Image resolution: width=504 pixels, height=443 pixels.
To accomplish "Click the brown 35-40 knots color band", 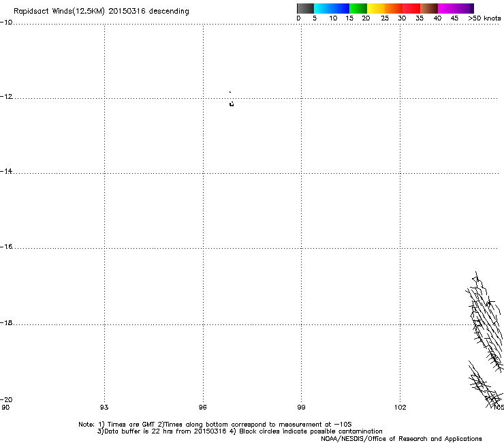I will [x=429, y=8].
